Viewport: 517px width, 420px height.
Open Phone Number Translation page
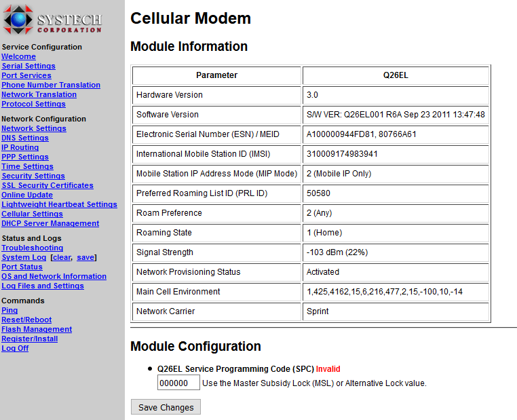point(51,85)
